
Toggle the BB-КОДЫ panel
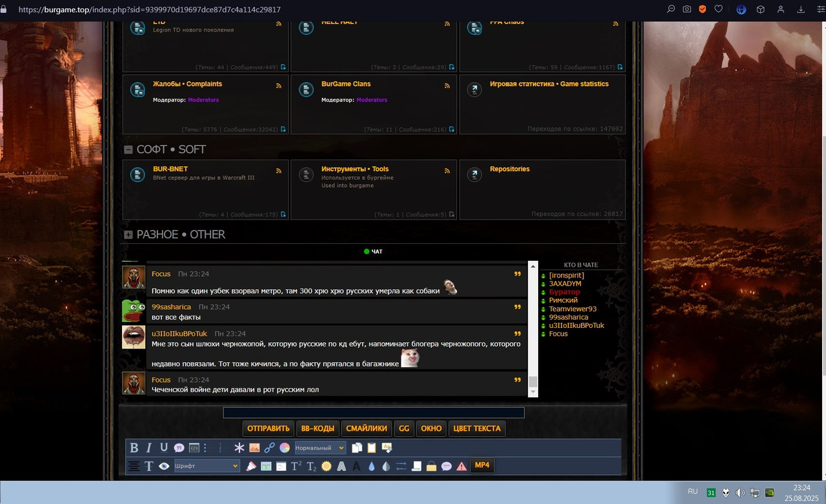(317, 428)
